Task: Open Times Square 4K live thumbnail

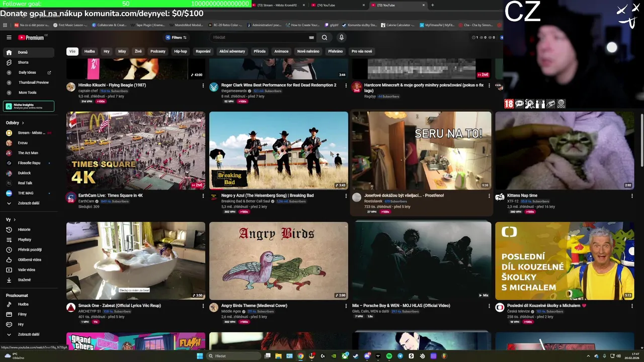Action: tap(136, 150)
